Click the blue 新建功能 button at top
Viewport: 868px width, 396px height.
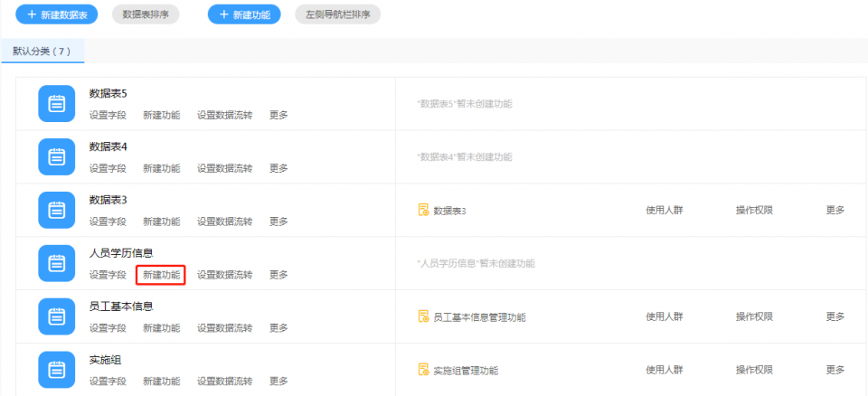[x=244, y=14]
